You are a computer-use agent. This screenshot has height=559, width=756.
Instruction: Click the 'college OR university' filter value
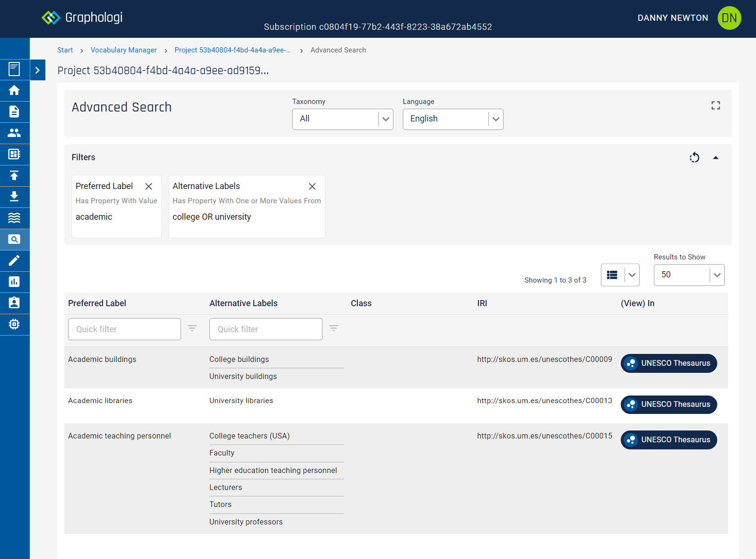(212, 217)
